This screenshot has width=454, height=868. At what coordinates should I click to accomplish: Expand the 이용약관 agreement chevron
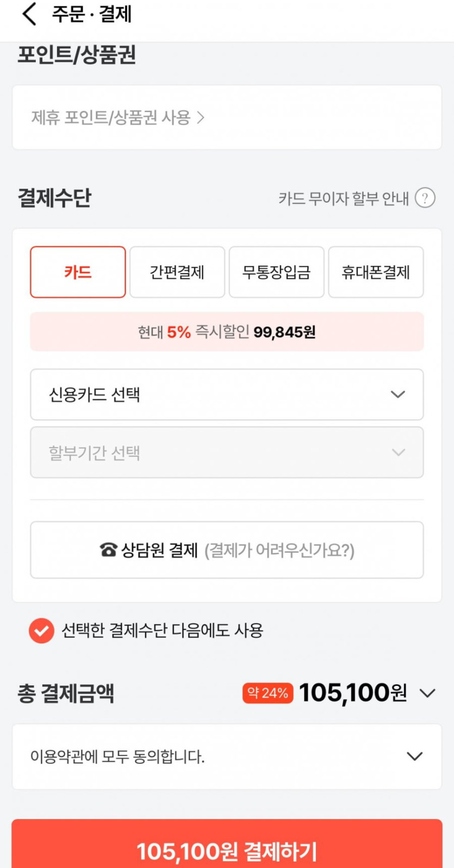[414, 757]
